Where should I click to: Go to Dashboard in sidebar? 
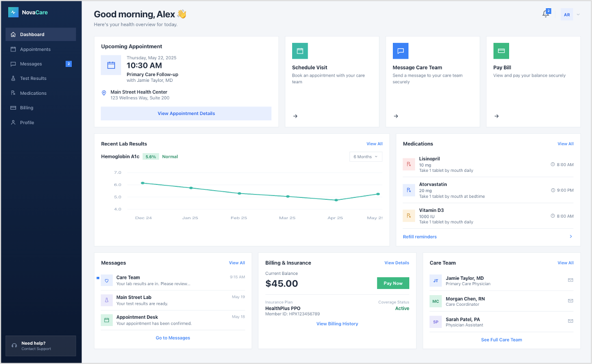pos(40,34)
